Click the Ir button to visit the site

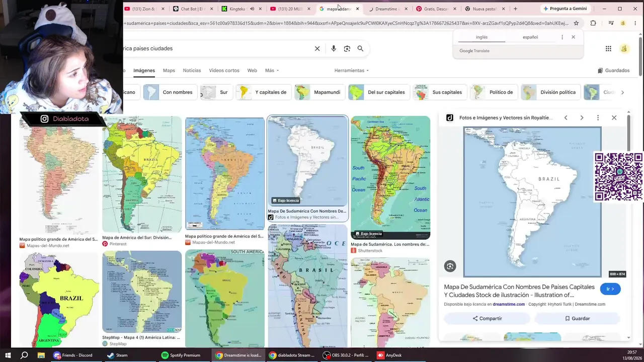pyautogui.click(x=610, y=289)
